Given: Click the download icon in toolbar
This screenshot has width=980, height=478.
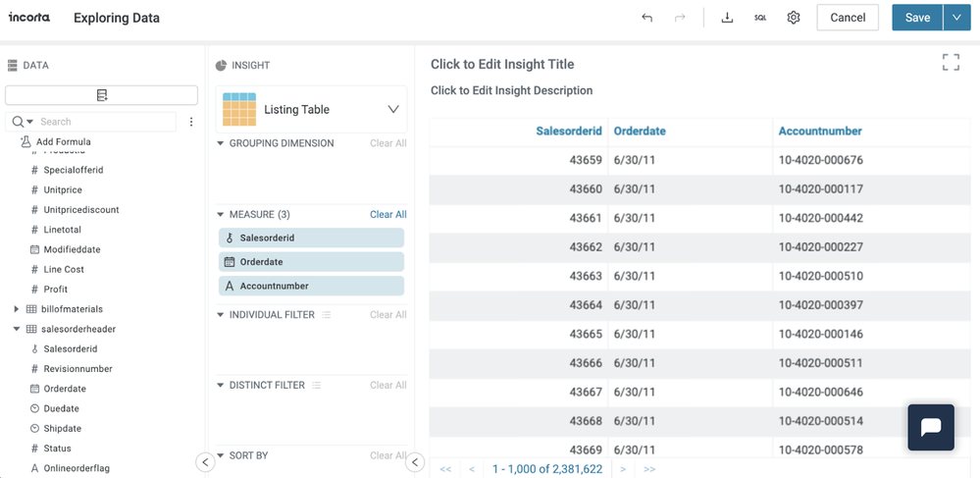Looking at the screenshot, I should pos(727,18).
